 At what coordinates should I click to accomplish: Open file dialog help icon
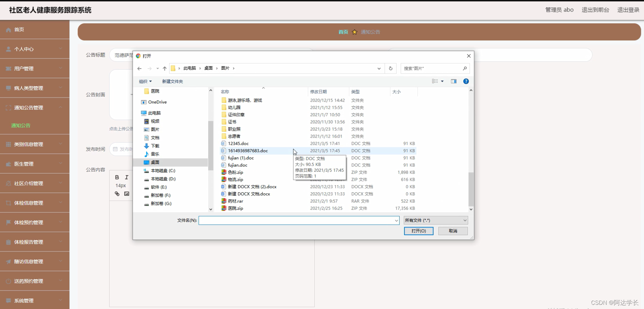(466, 81)
